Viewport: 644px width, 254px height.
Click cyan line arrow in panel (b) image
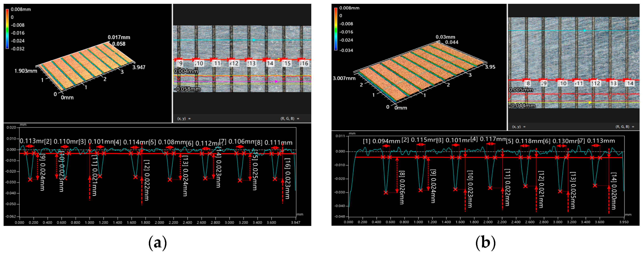[x=585, y=30]
